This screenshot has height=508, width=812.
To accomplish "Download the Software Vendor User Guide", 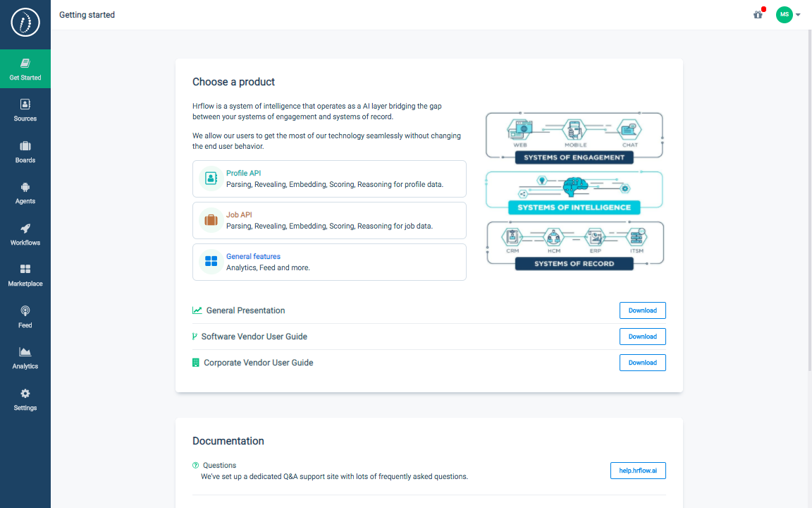I will coord(642,337).
